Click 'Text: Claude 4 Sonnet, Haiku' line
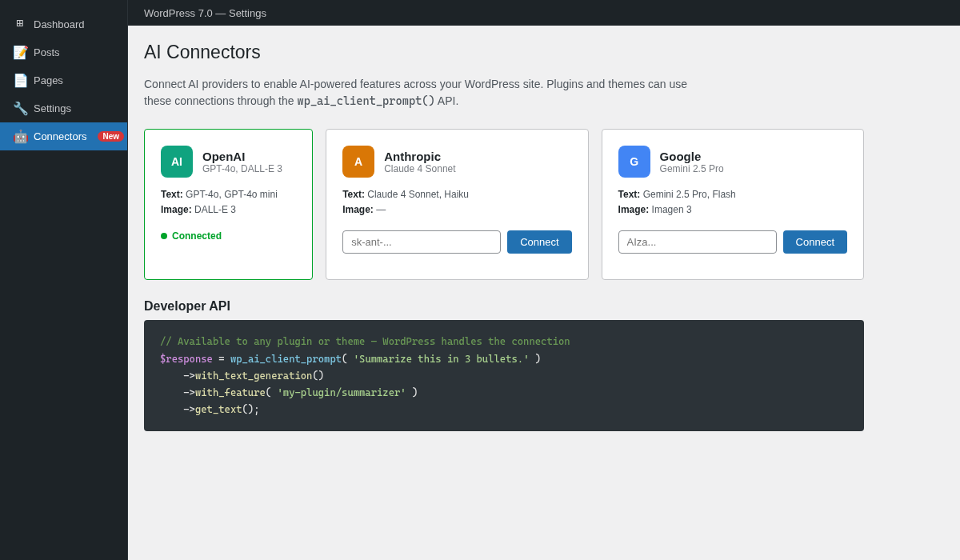 [x=406, y=194]
